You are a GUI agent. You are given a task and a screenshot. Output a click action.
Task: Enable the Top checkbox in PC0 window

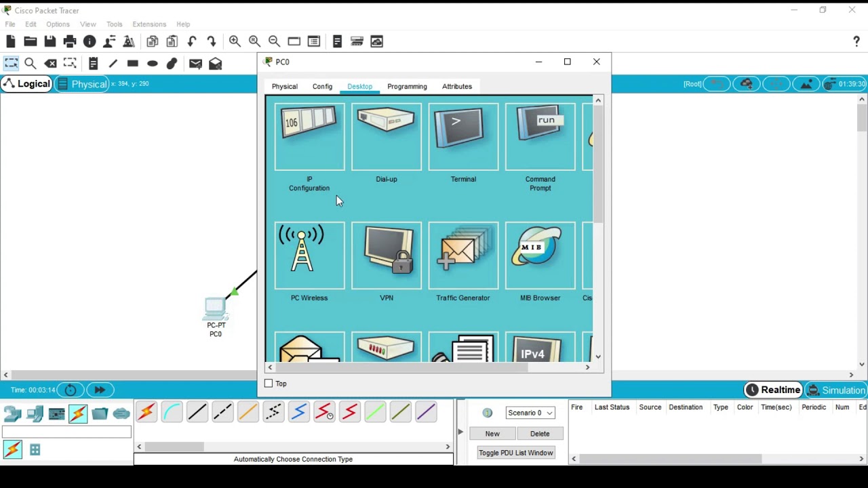click(269, 384)
